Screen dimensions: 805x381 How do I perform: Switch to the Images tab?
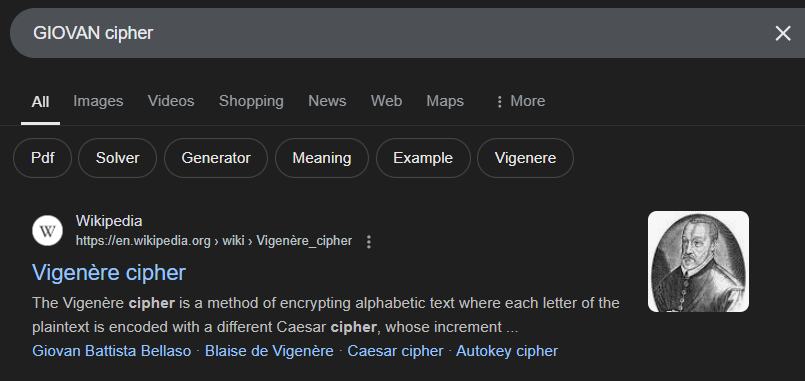click(x=98, y=101)
